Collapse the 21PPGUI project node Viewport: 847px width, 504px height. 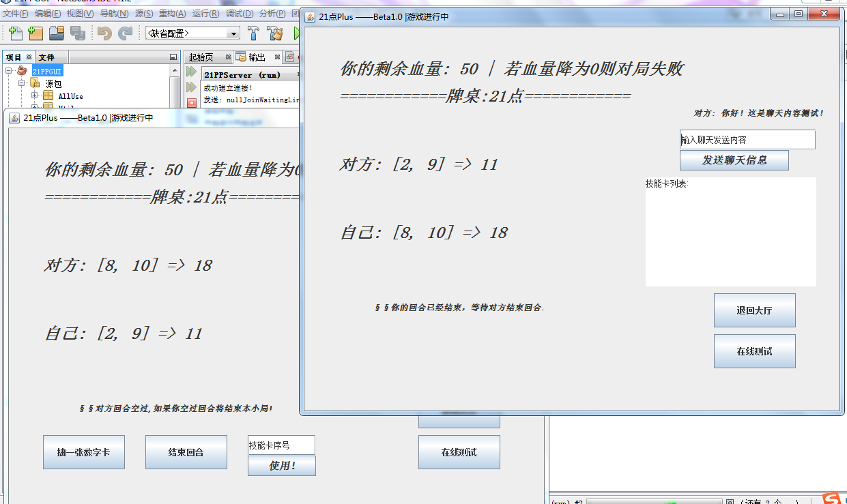pos(9,71)
